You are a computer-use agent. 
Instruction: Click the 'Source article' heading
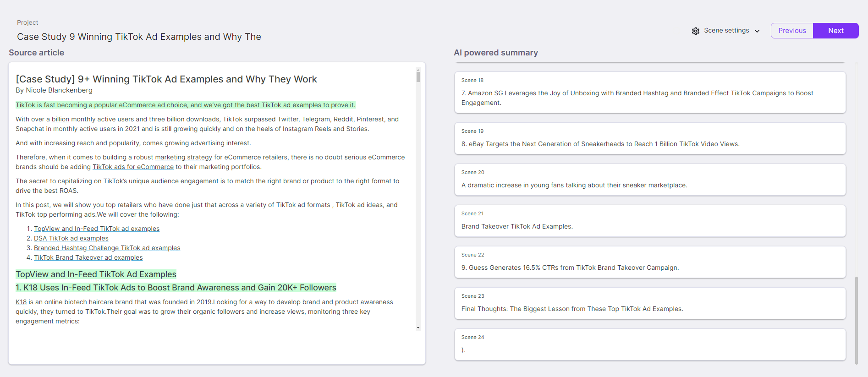(x=36, y=53)
